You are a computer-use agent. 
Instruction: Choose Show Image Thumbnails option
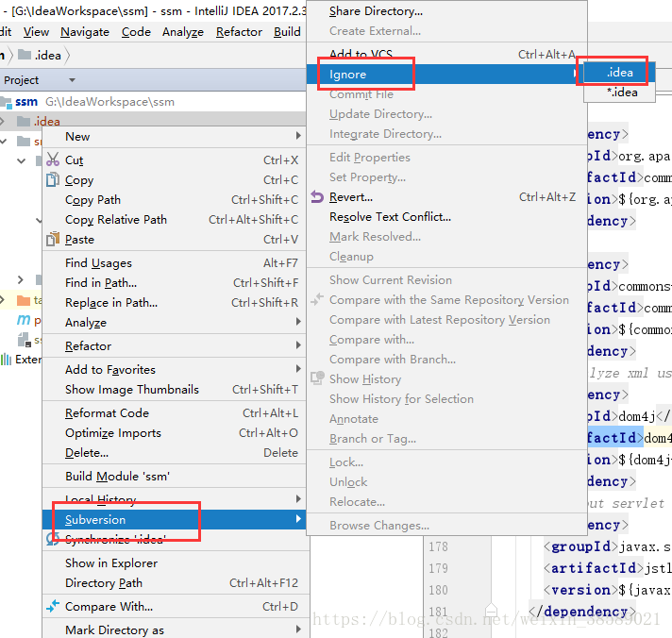174,390
